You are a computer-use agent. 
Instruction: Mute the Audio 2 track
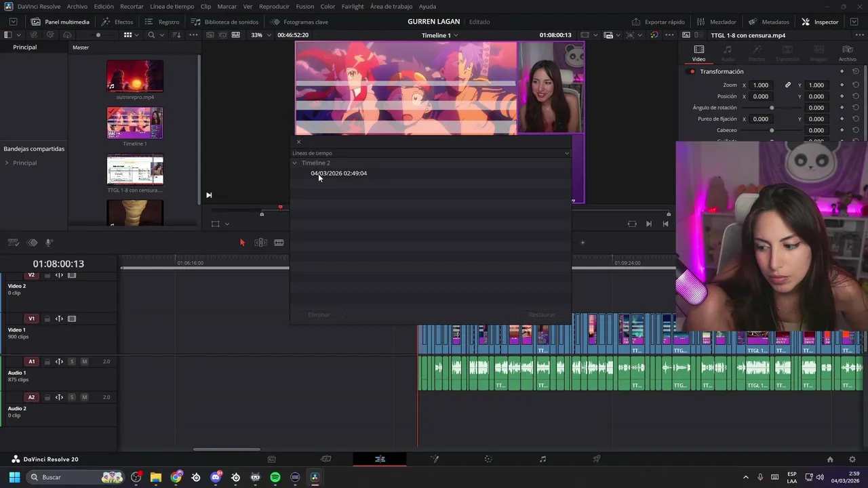(x=84, y=397)
